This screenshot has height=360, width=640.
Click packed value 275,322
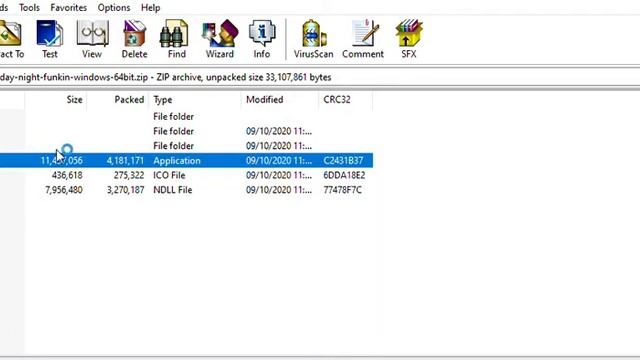click(x=129, y=175)
